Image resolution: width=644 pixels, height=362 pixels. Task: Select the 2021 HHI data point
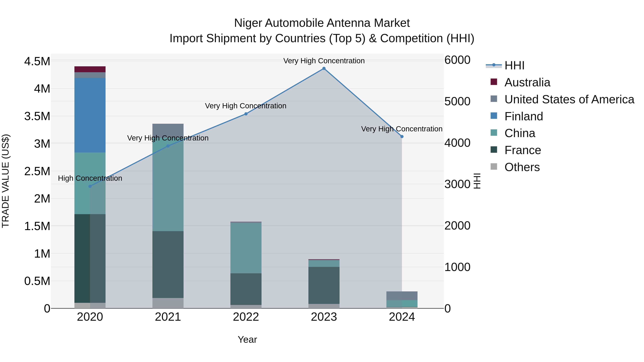tap(168, 146)
